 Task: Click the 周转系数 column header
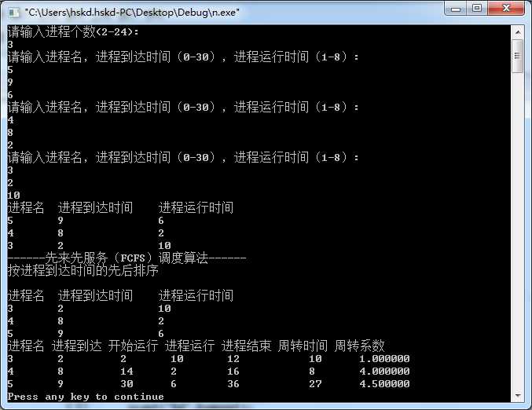pos(359,346)
